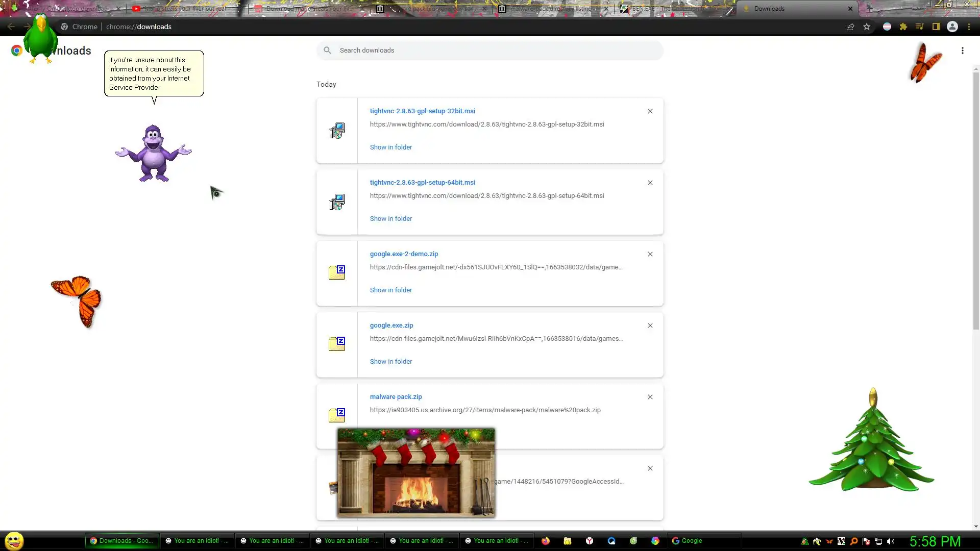
Task: Open the media control playlist icon
Action: (920, 27)
